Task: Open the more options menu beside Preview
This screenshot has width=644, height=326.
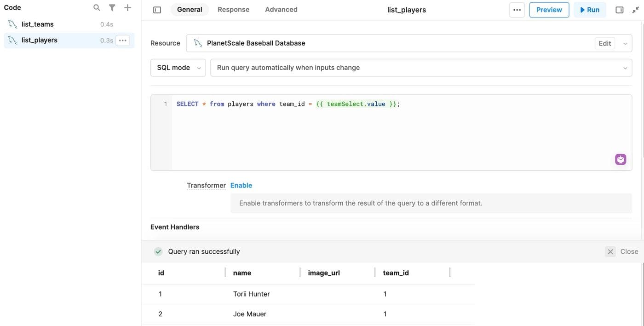Action: click(517, 10)
